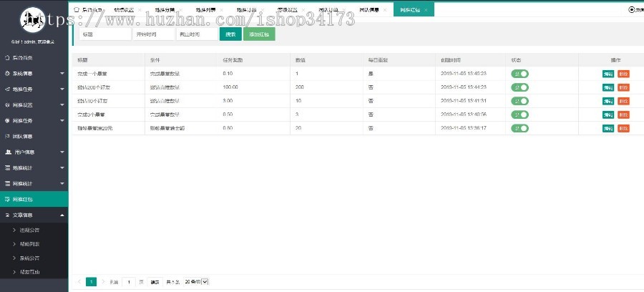Expand the 网媒统计 sidebar menu arrow
The image size is (644, 292).
[x=62, y=184]
